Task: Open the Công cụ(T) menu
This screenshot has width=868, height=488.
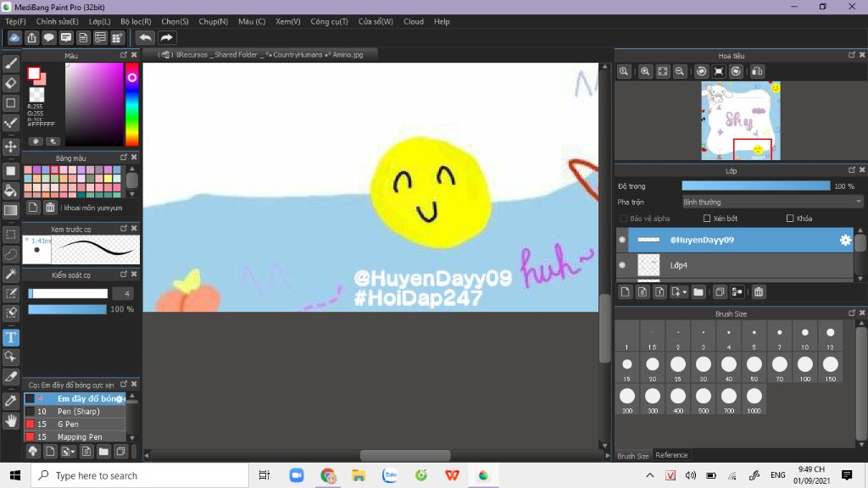Action: (x=329, y=21)
